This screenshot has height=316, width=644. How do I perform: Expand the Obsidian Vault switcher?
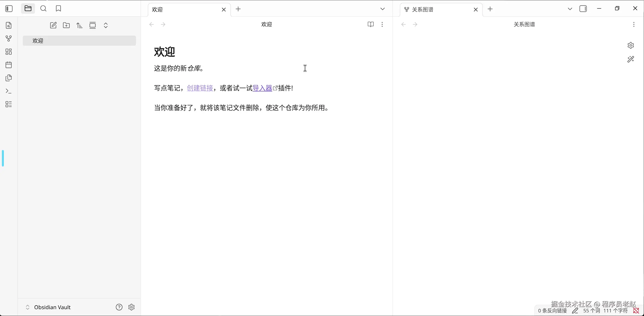click(x=27, y=307)
